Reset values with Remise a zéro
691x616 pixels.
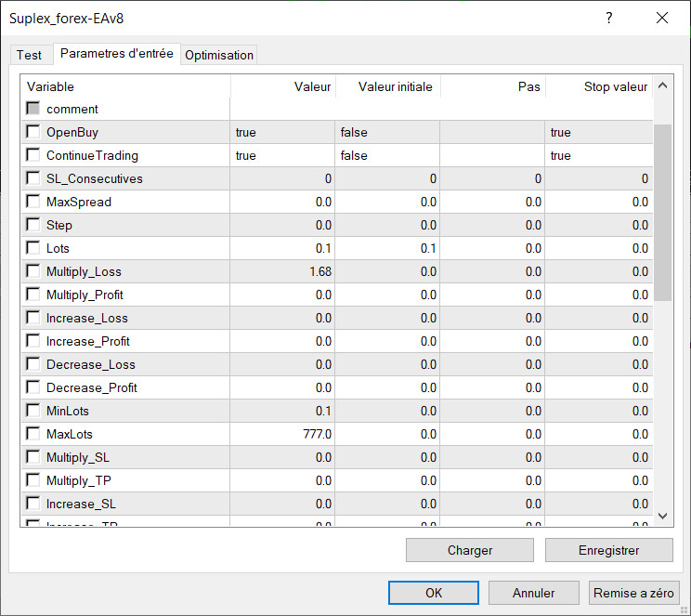(634, 593)
